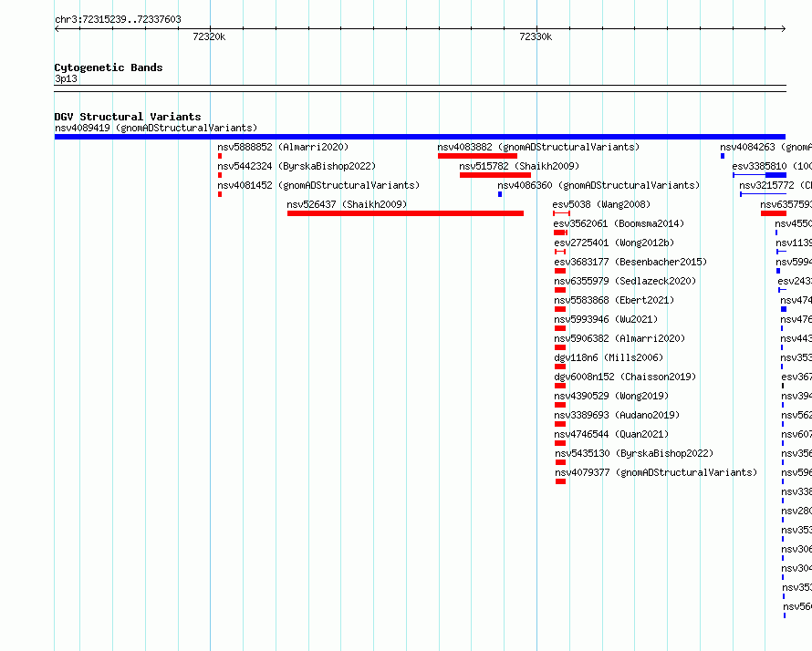Click red bar under nsv6355979

pos(560,290)
